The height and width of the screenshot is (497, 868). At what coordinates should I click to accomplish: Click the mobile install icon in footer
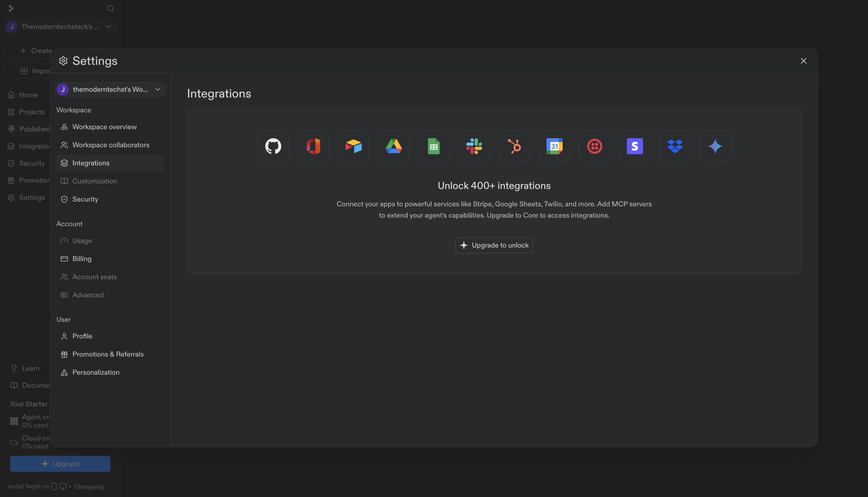(54, 486)
